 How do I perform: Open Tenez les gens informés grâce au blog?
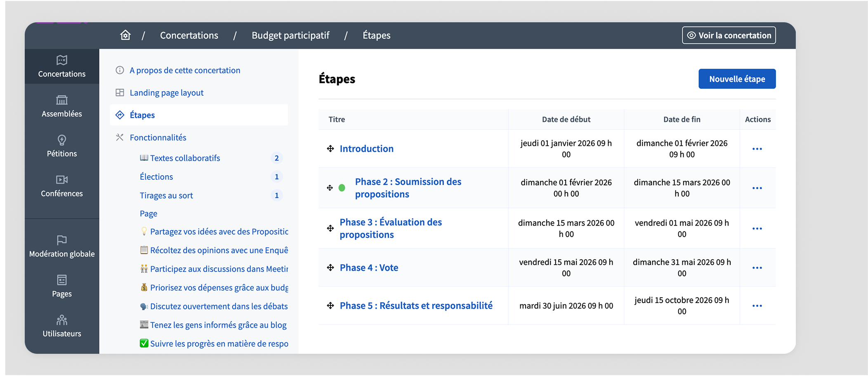(213, 325)
